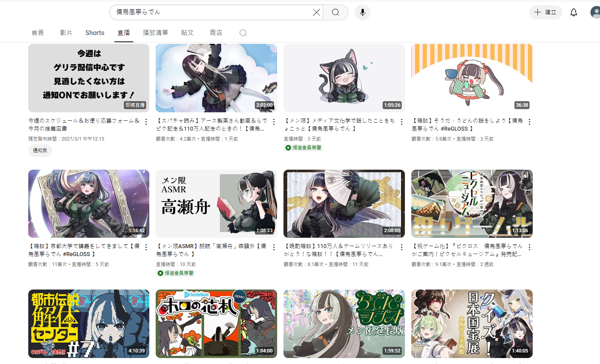Screen dimensions: 600x364
Task: Open the 都市伝説解体センター #7 thumbnail
Action: coord(89,324)
